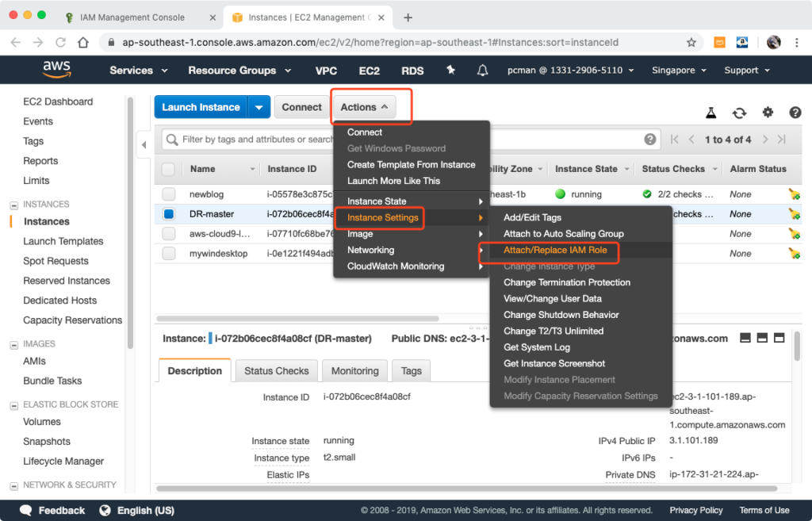Viewport: 812px width, 521px height.
Task: Bookmark this page with star icon
Action: [691, 43]
